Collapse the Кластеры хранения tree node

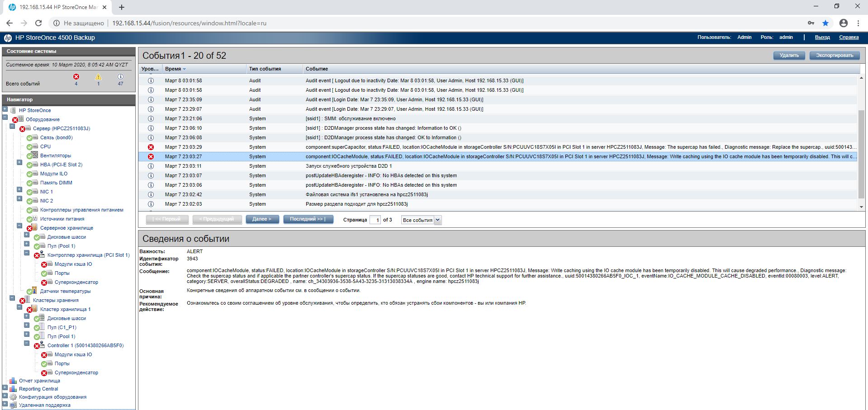[12, 298]
